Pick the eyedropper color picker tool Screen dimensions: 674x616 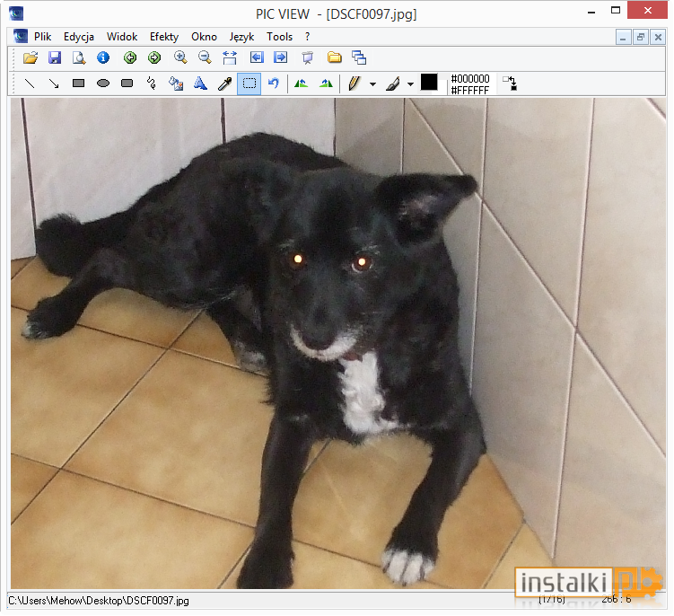(224, 84)
